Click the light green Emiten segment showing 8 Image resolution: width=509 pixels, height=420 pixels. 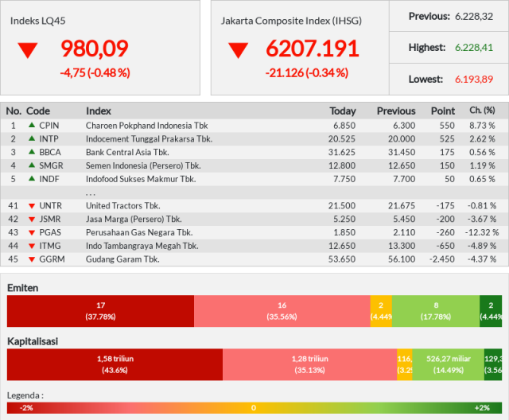click(436, 310)
